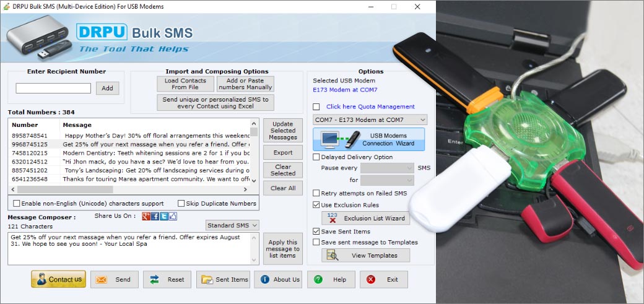Click list vertical scrollbar down arrow
The image size is (644, 304).
[x=254, y=181]
